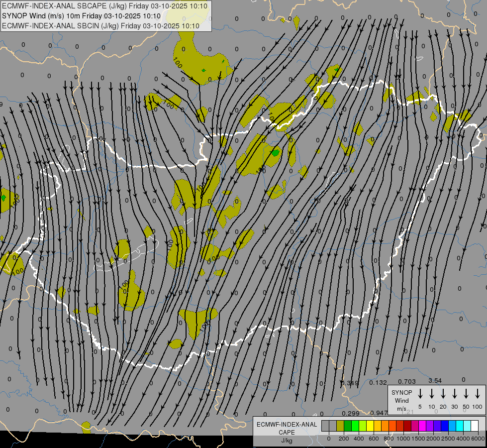Click the 3.54 value label
The height and width of the screenshot is (448, 487).
click(x=435, y=381)
